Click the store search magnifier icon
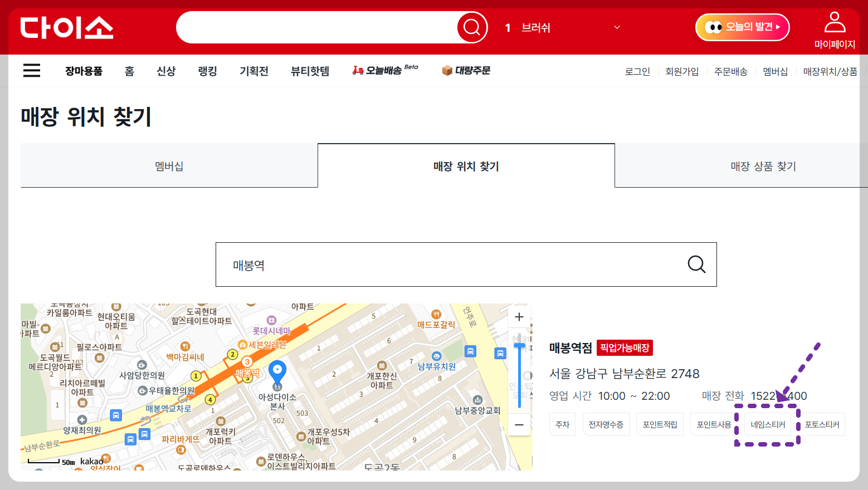Screen dimensions: 868x490 click(696, 264)
